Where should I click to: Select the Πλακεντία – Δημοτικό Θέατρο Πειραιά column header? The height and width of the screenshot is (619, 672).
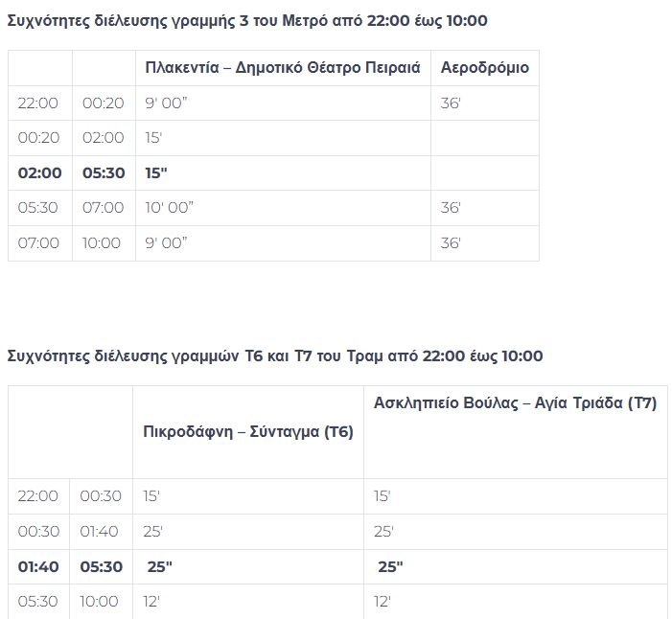click(283, 68)
